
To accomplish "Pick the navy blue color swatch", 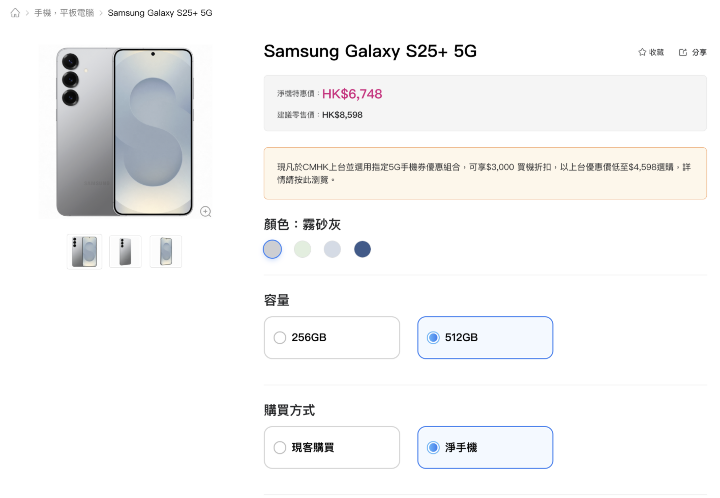I will click(x=362, y=249).
